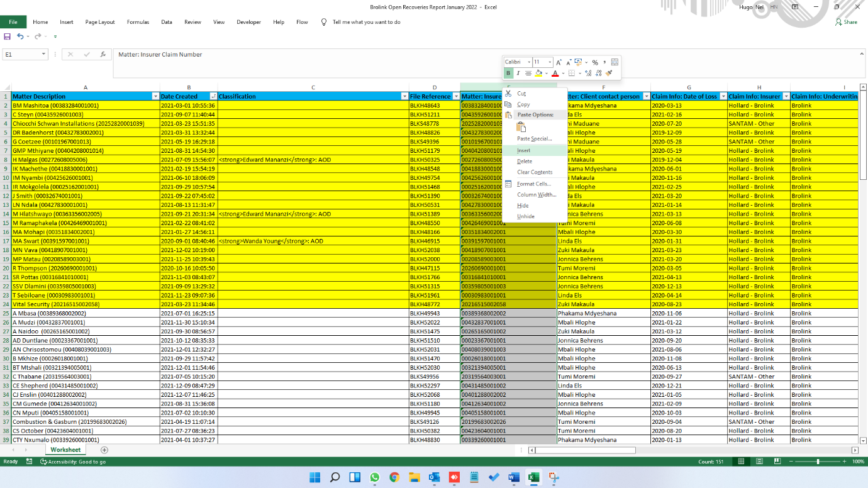Choose Clear Contents from the context menu

(534, 172)
